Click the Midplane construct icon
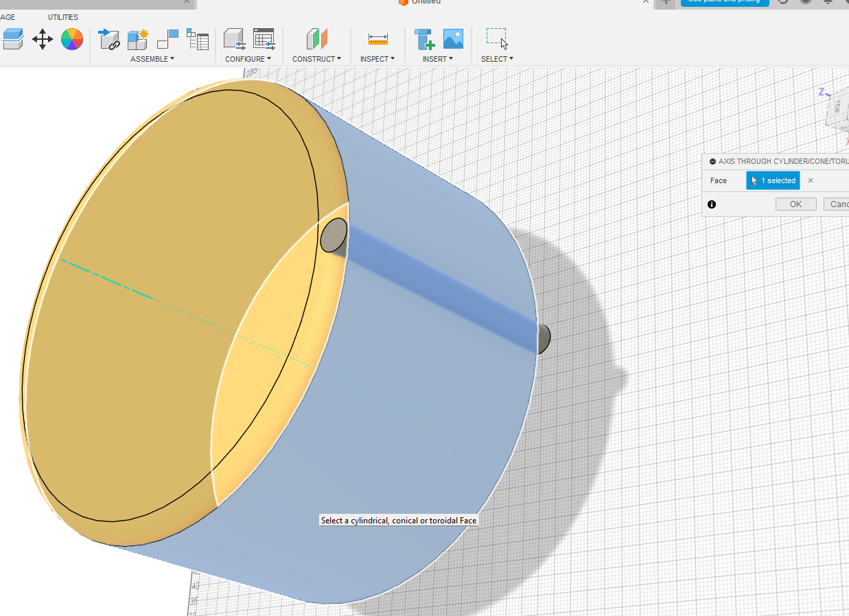The width and height of the screenshot is (849, 616). click(x=317, y=39)
